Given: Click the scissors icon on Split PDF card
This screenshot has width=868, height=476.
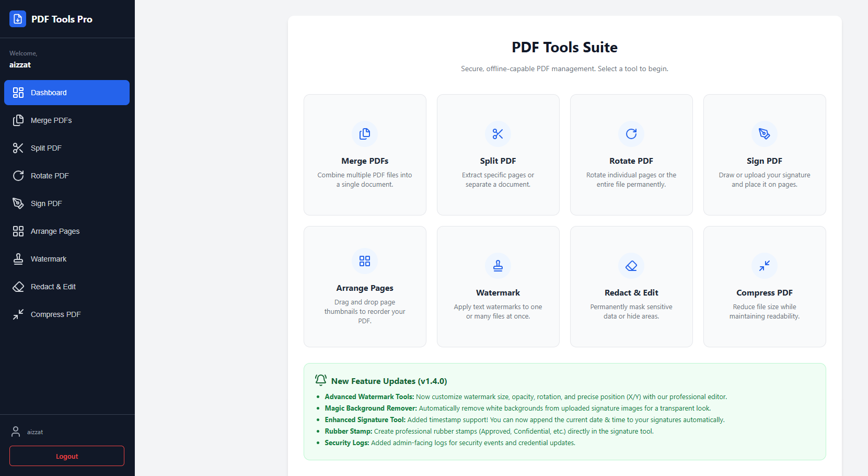Looking at the screenshot, I should [x=497, y=133].
